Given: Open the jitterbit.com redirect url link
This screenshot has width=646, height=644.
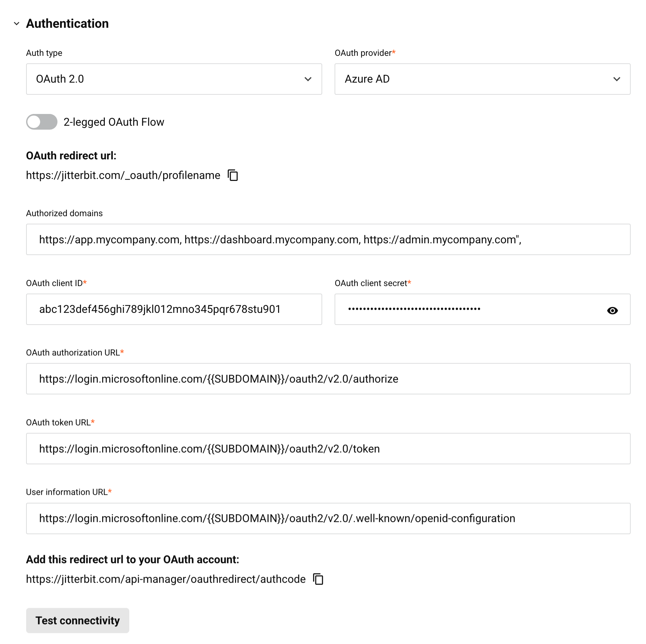Looking at the screenshot, I should [123, 175].
